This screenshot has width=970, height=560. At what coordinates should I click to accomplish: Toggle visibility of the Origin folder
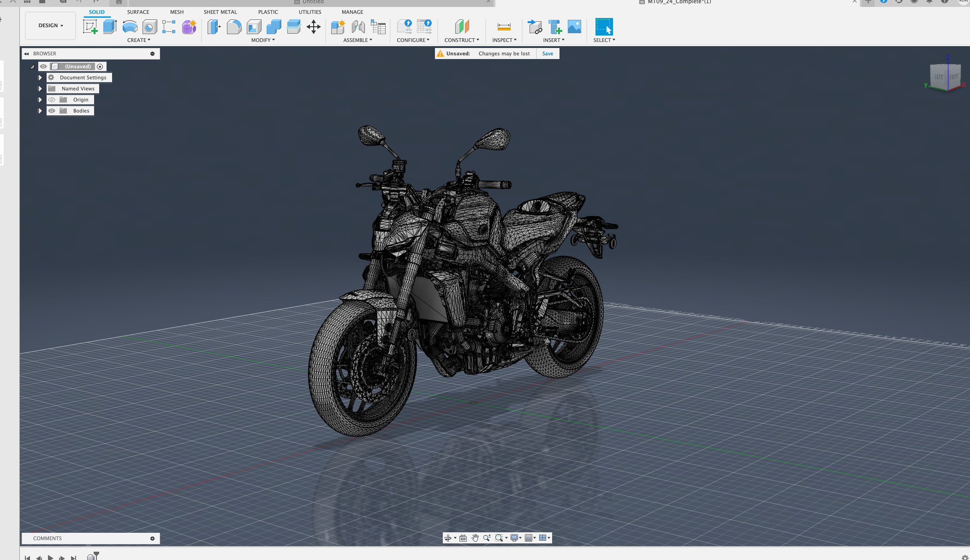click(x=52, y=100)
